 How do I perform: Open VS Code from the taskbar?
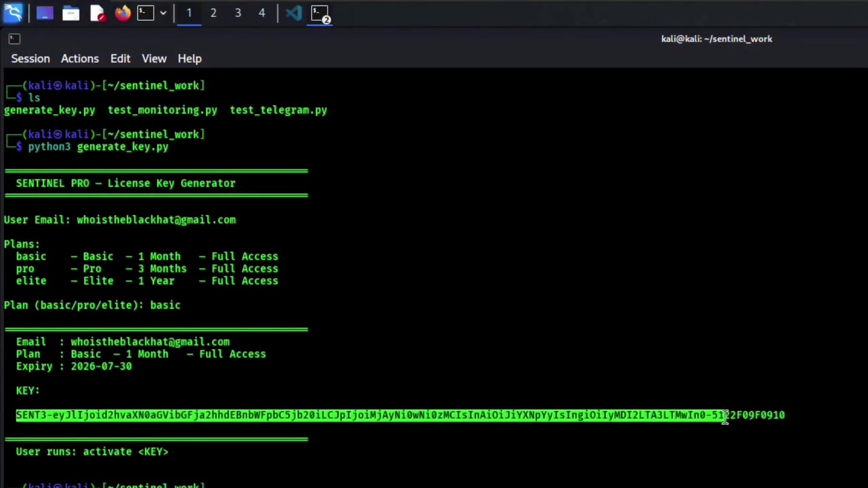293,13
